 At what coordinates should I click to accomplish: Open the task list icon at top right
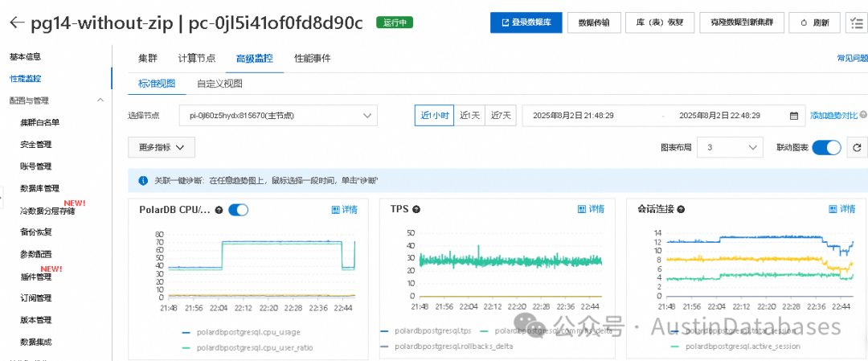point(857,23)
